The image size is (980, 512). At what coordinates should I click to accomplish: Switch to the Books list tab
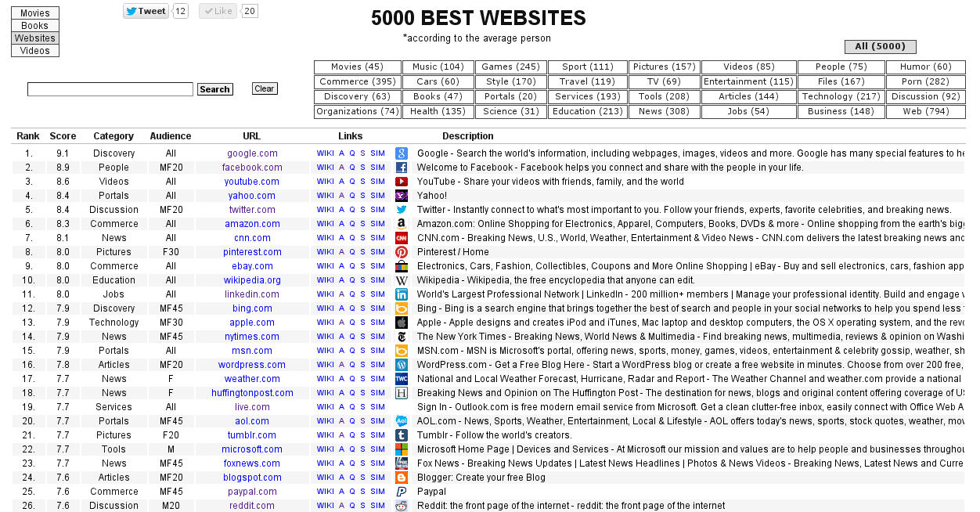pos(35,26)
